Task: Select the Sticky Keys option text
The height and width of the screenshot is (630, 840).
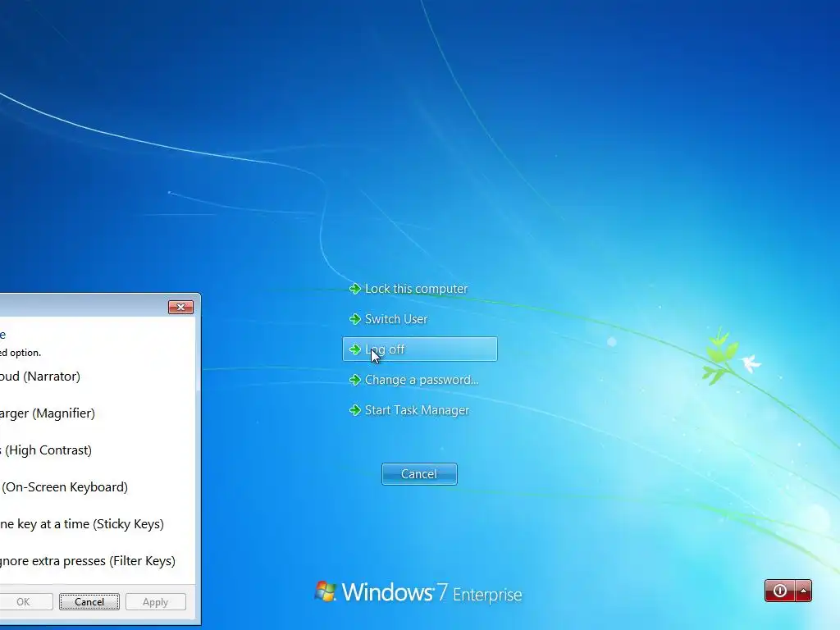Action: 82,524
